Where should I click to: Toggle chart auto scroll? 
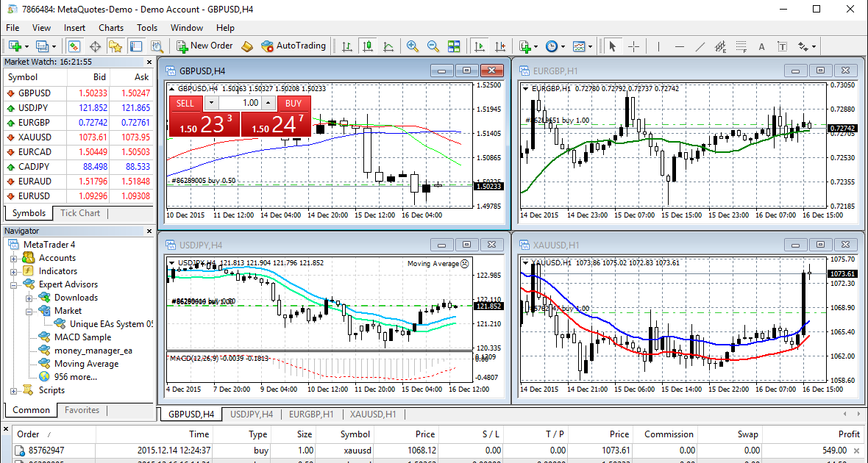point(480,46)
